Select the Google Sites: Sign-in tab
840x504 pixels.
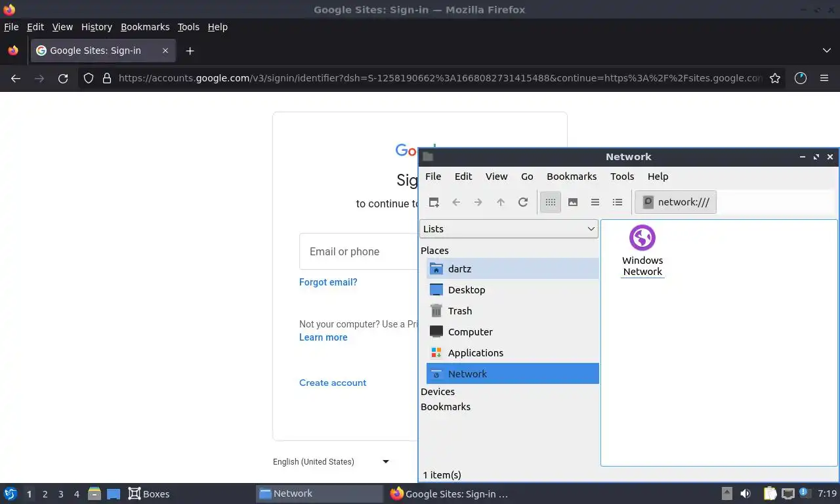tap(103, 51)
